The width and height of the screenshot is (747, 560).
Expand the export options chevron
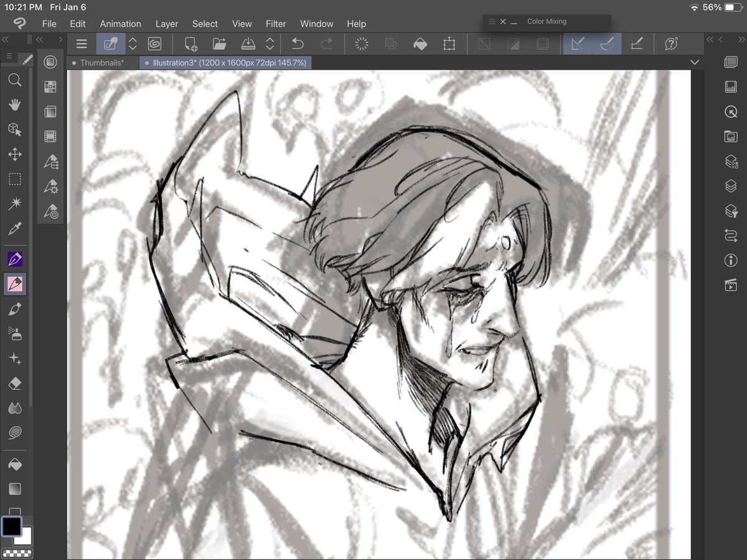[x=270, y=44]
